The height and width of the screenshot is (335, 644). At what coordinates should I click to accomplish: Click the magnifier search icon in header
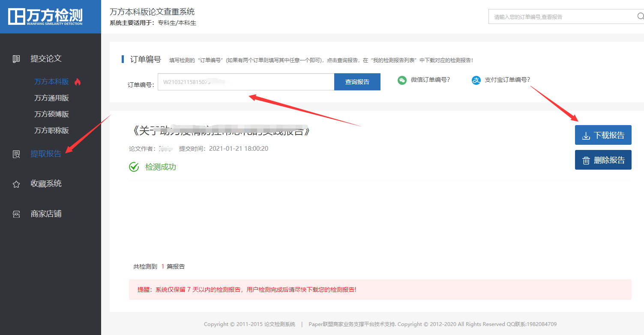[x=641, y=16]
